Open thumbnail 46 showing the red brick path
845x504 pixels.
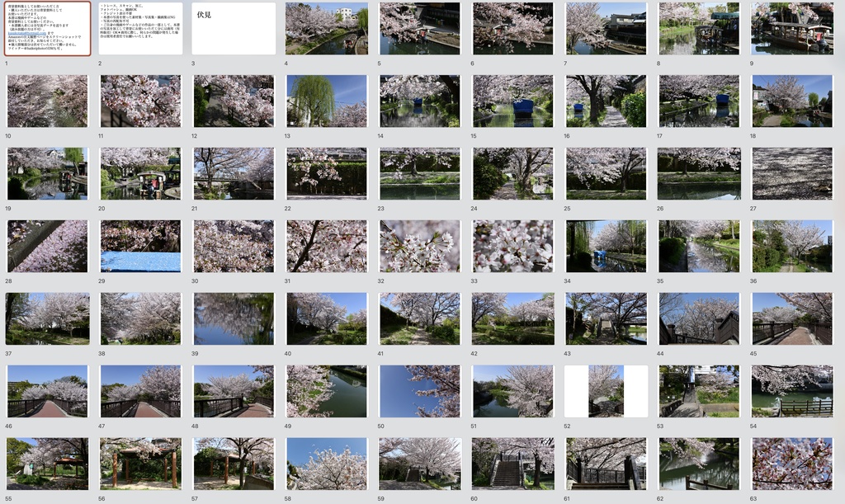coord(47,389)
